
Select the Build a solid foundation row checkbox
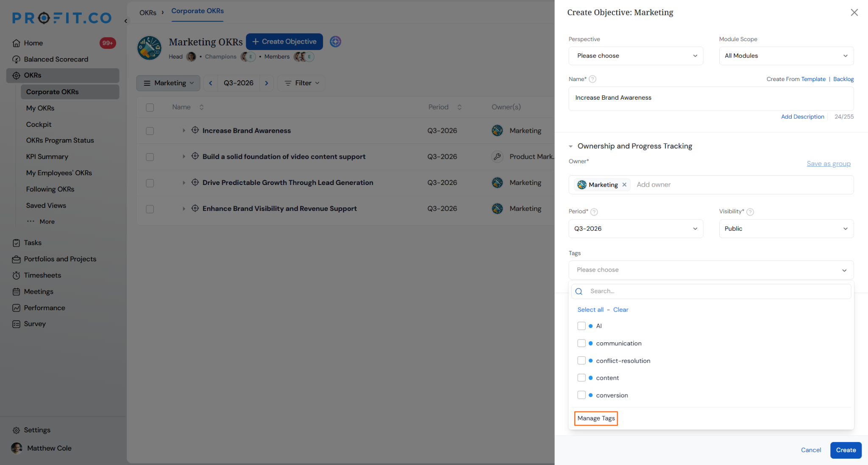150,157
